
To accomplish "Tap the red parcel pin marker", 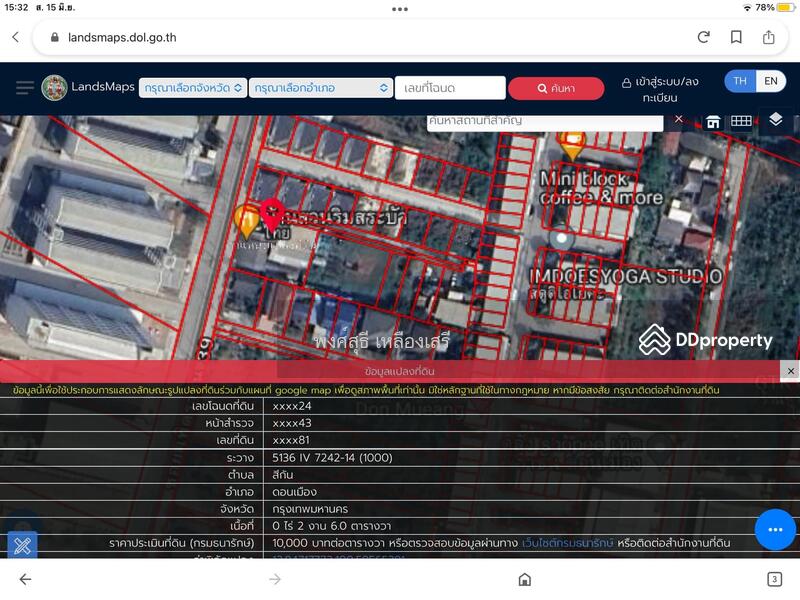I will [x=271, y=213].
